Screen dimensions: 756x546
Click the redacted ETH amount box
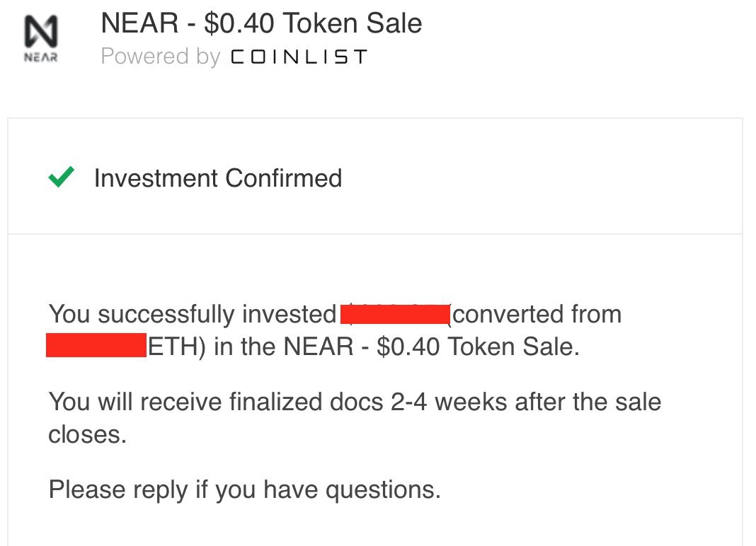[96, 346]
